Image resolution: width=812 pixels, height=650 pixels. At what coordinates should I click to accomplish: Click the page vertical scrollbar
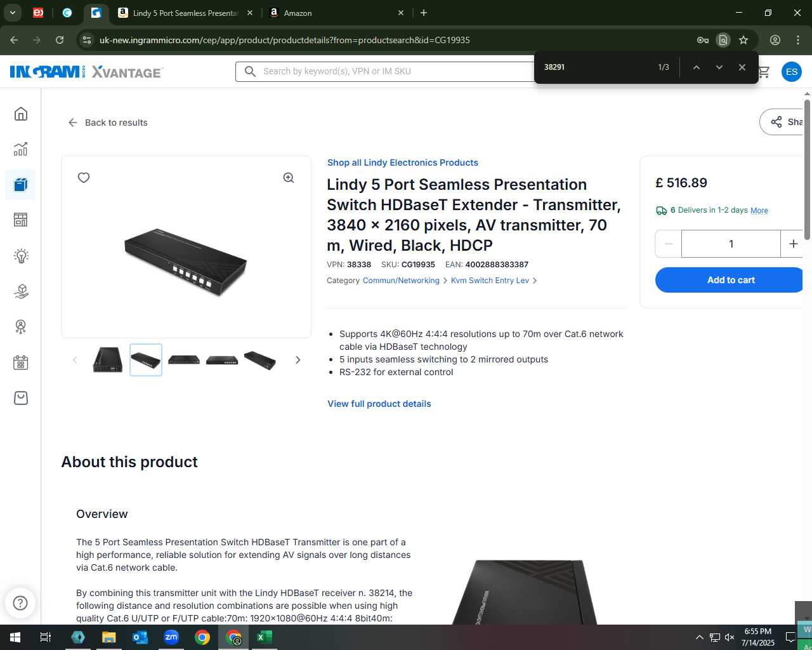click(807, 169)
